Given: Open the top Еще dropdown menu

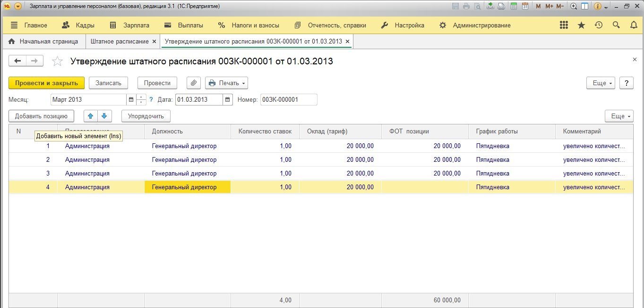Looking at the screenshot, I should click(600, 83).
